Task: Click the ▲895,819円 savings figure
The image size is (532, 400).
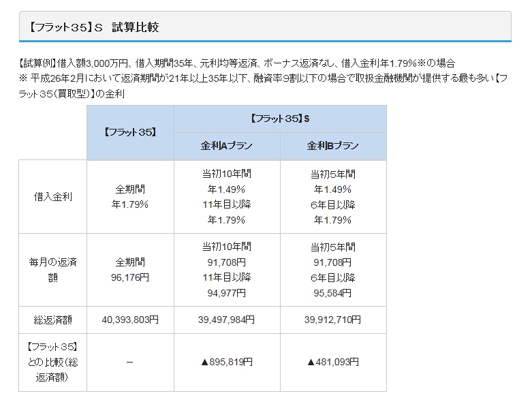Action: 227,362
